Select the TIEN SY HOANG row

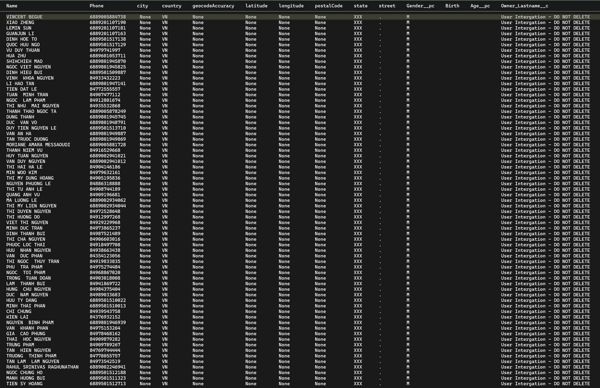click(x=300, y=383)
